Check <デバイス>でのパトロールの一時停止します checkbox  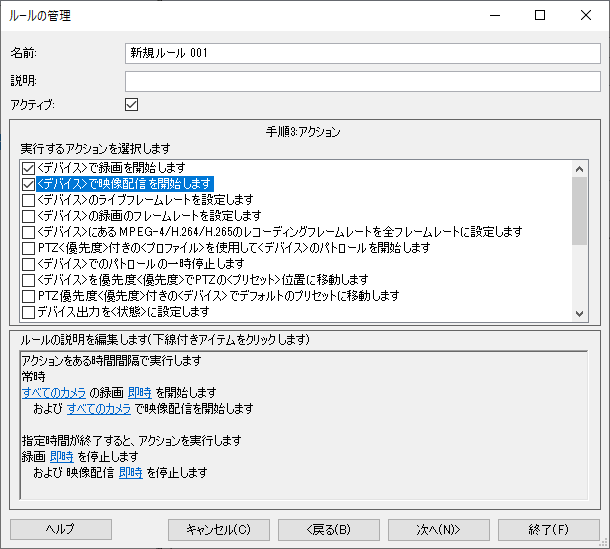(28, 264)
